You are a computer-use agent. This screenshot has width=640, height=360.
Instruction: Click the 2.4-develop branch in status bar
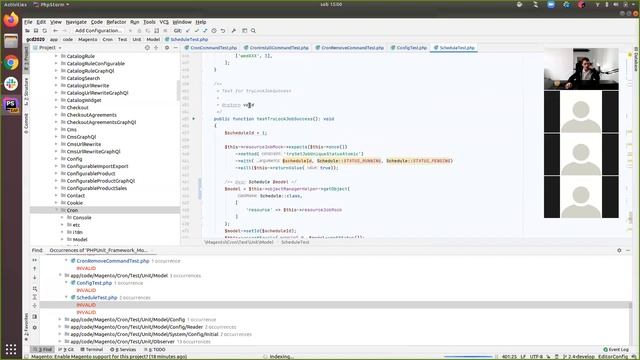579,357
